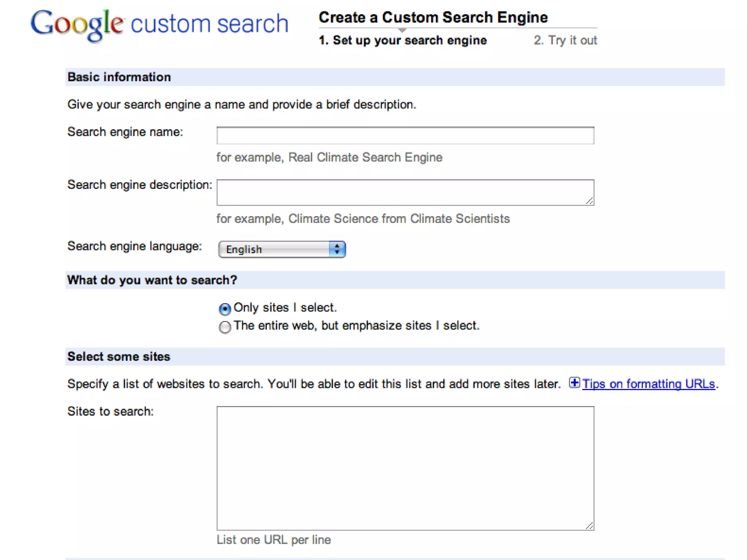
Task: Click the "Search engine description:" label
Action: [140, 185]
